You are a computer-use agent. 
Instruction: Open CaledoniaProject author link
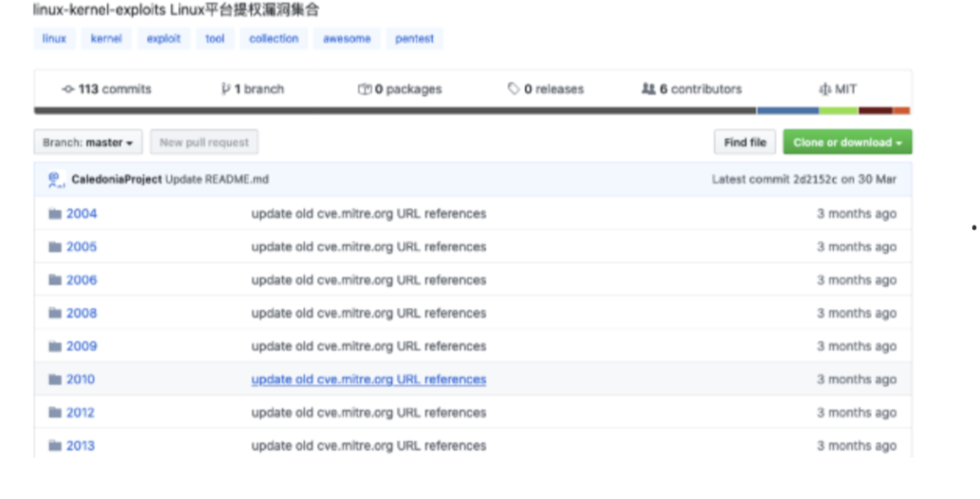click(x=116, y=180)
